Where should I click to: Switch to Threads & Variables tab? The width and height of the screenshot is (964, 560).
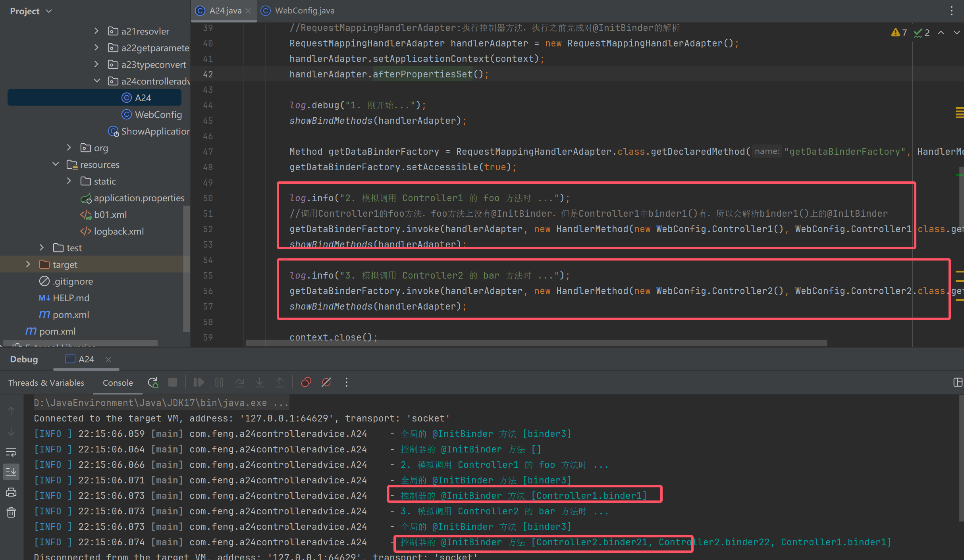46,383
